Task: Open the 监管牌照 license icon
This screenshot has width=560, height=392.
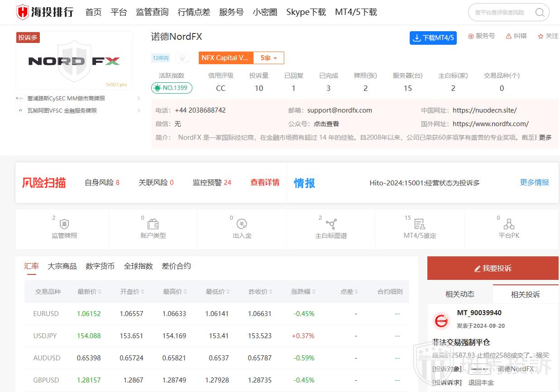Action: pyautogui.click(x=64, y=224)
